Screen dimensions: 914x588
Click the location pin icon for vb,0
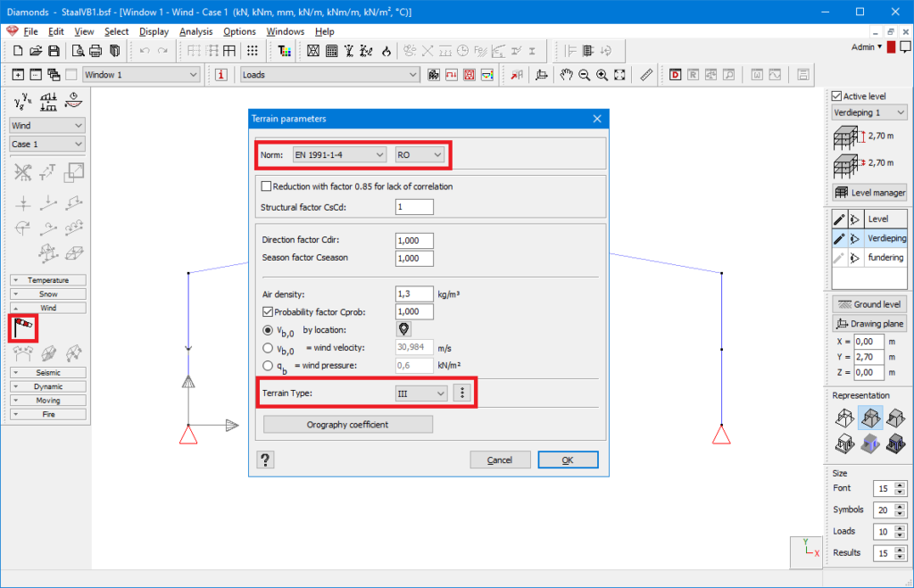[403, 329]
